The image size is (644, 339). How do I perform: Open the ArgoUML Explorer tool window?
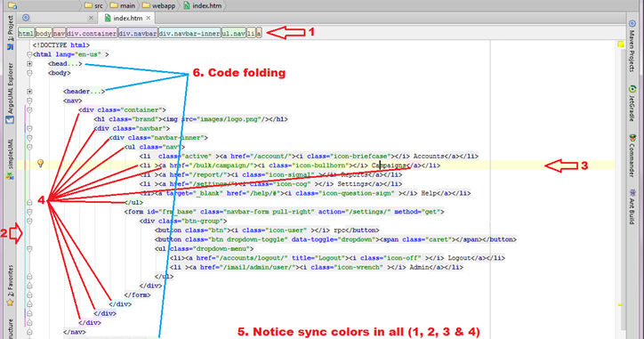point(11,93)
